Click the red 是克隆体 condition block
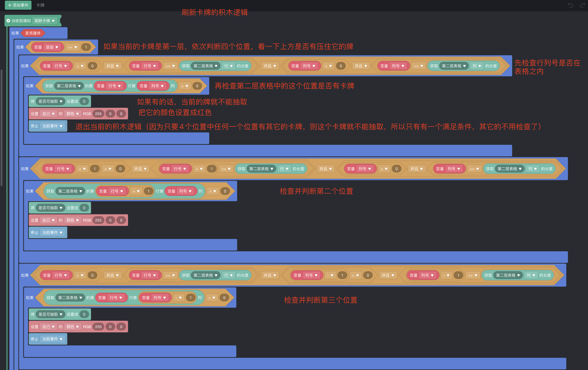Viewport: 588px width, 370px height. [33, 33]
